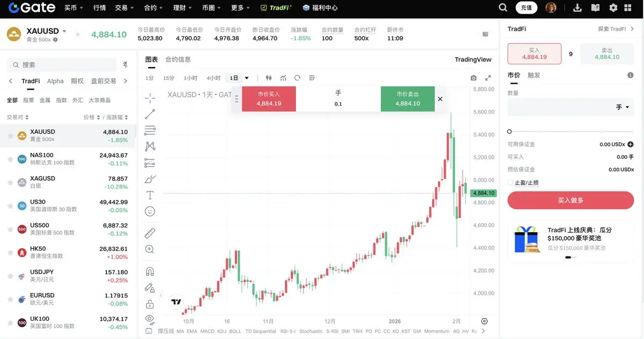Expand the 买币 menu
Image resolution: width=644 pixels, height=339 pixels.
point(73,8)
